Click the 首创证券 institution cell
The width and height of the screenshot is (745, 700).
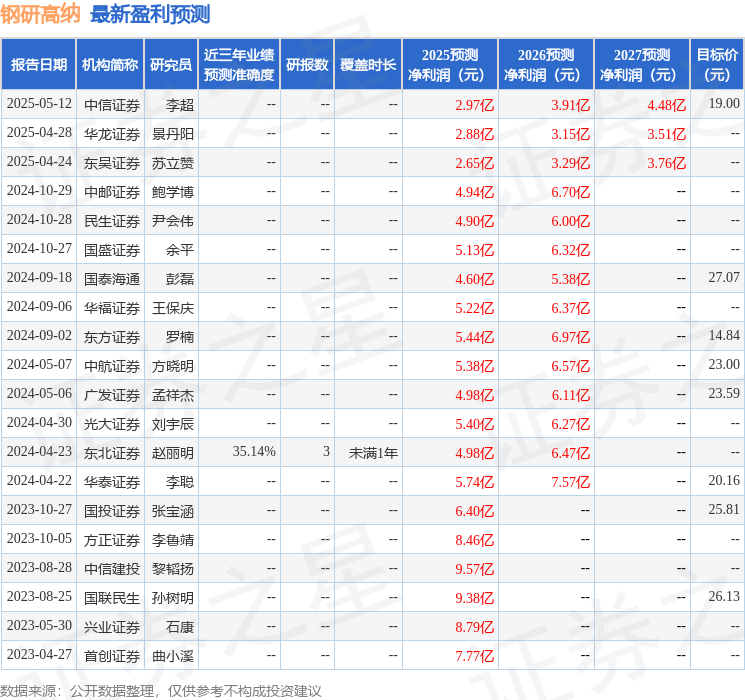click(x=112, y=656)
